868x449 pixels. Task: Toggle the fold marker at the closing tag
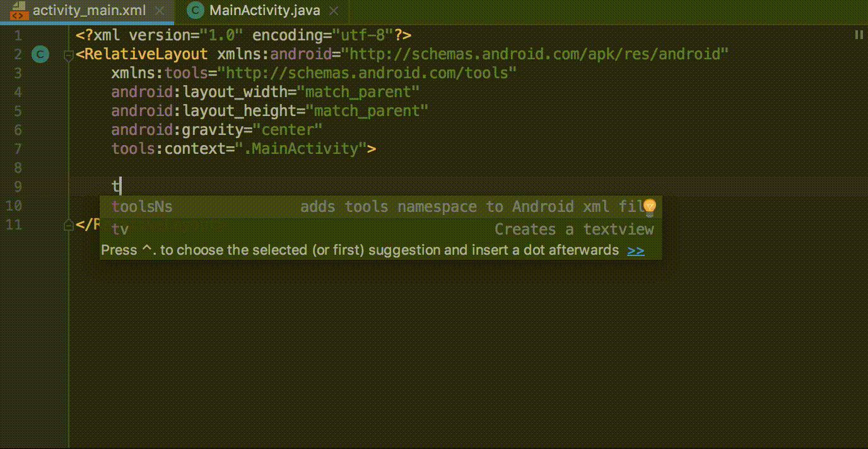point(69,224)
